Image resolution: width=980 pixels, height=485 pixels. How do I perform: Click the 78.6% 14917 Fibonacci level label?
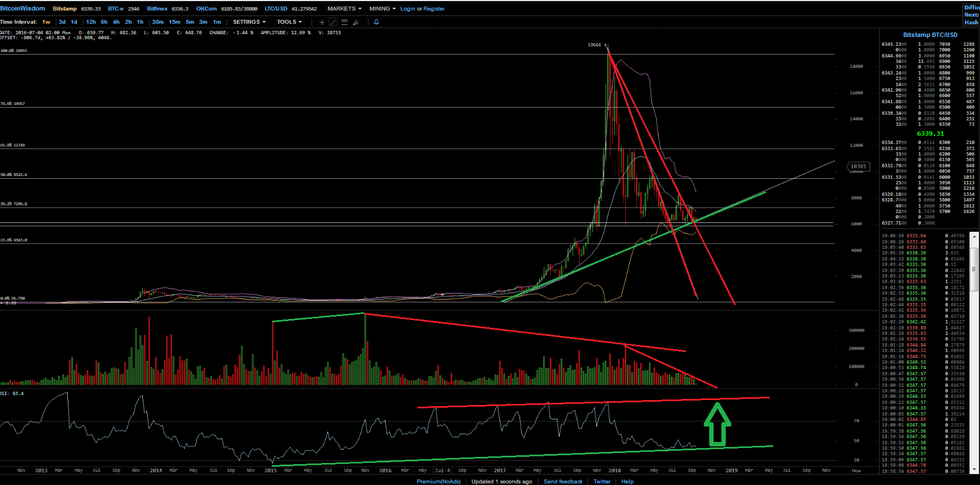(13, 104)
